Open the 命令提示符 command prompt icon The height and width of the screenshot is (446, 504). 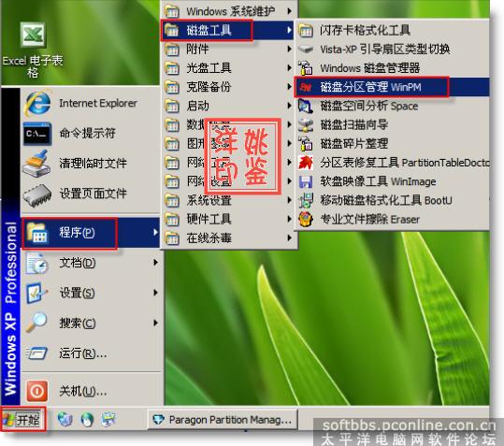point(37,133)
